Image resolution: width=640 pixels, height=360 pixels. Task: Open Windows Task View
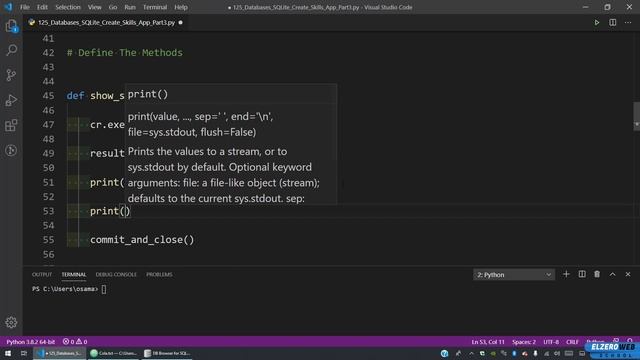point(23,353)
